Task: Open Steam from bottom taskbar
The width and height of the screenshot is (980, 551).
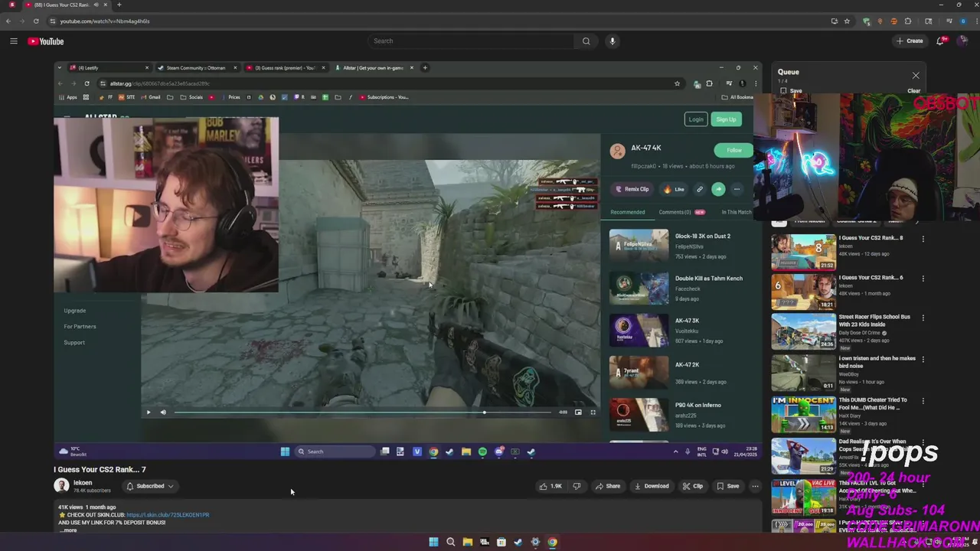Action: coord(518,543)
